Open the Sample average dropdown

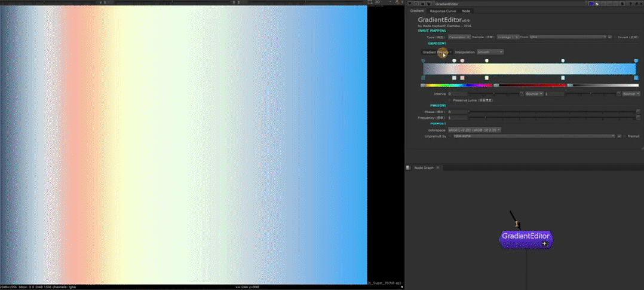point(508,37)
